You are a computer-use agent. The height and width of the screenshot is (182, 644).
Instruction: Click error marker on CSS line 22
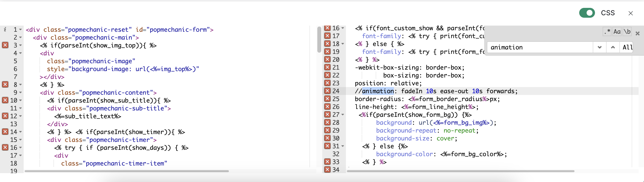[327, 75]
